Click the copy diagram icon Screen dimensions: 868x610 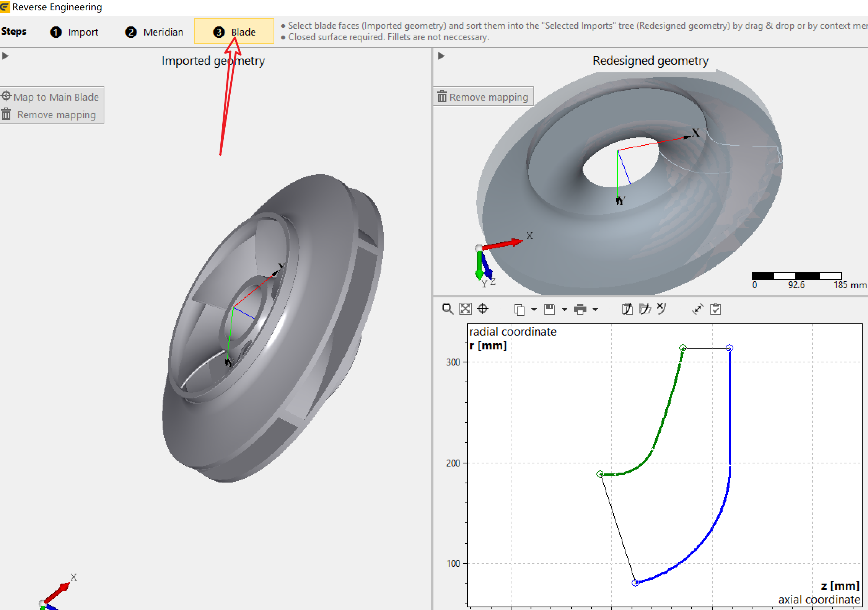pos(519,309)
